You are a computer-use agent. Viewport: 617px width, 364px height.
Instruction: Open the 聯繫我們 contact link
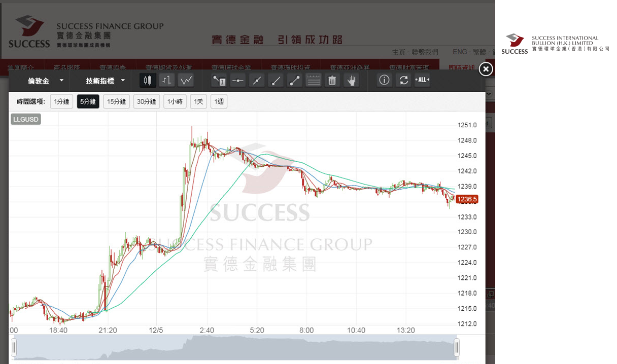(x=425, y=52)
